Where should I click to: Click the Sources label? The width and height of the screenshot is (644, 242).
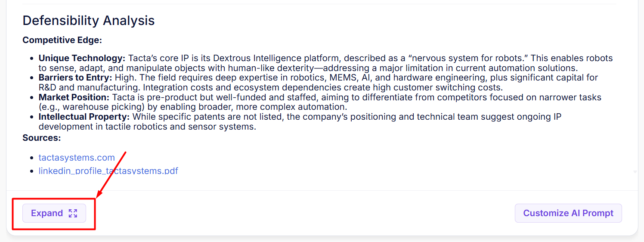[x=41, y=138]
